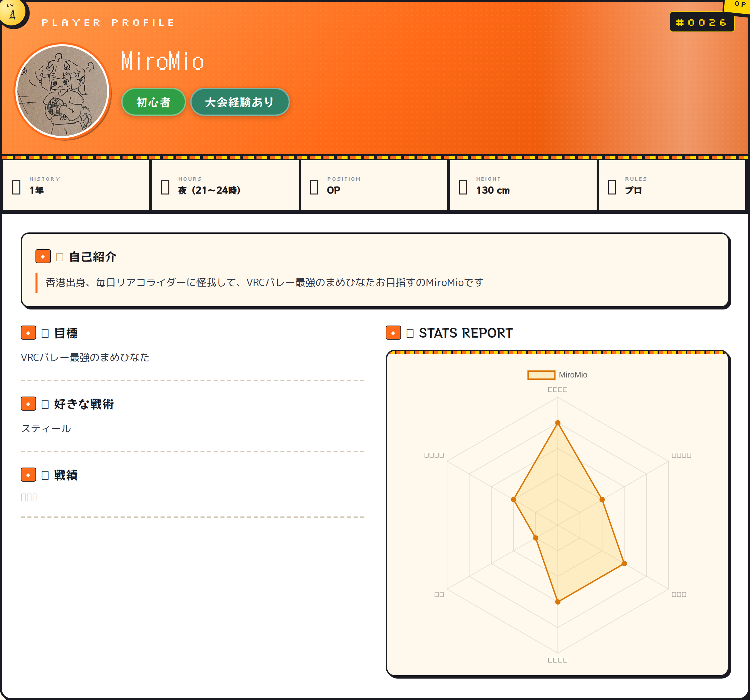The image size is (750, 700).
Task: Click orange diamond icon beside 自己紹介
Action: [43, 256]
